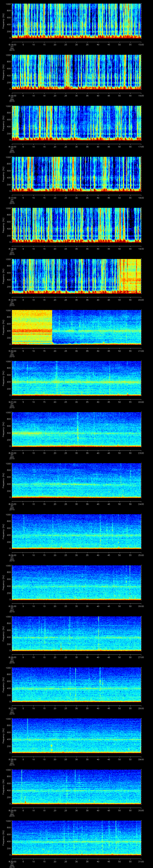Screen dimensions: 153x868
Task: Click the spectrogram panel starting at 8:29:00
Action: [x=77, y=787]
